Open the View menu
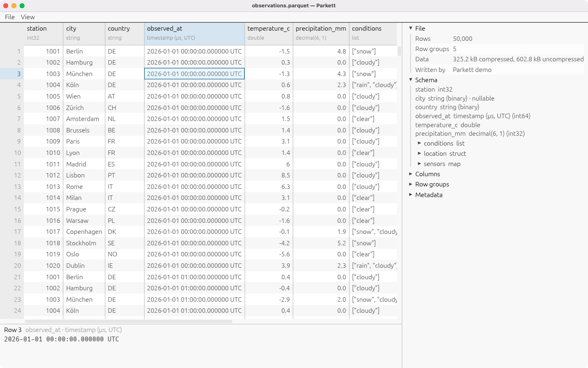The height and width of the screenshot is (368, 588). point(28,17)
